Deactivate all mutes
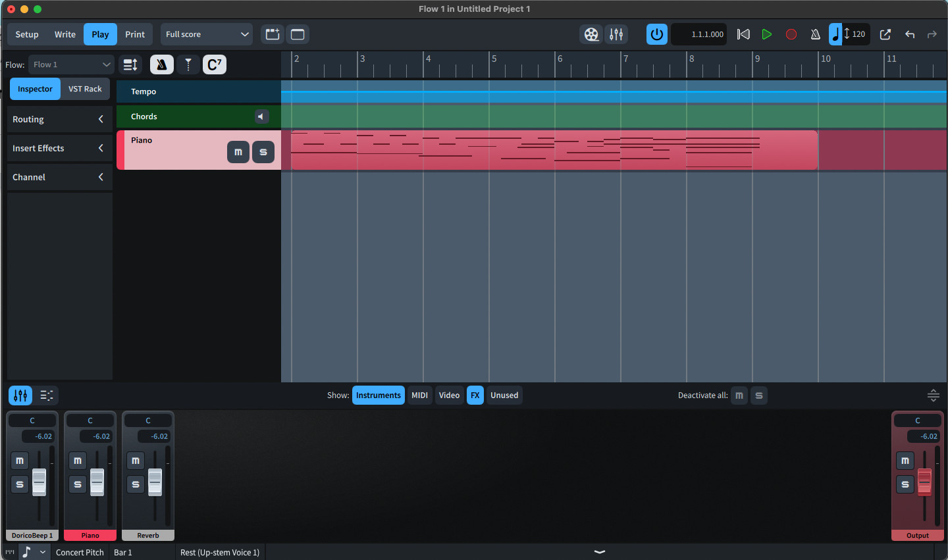This screenshot has height=560, width=948. [739, 395]
